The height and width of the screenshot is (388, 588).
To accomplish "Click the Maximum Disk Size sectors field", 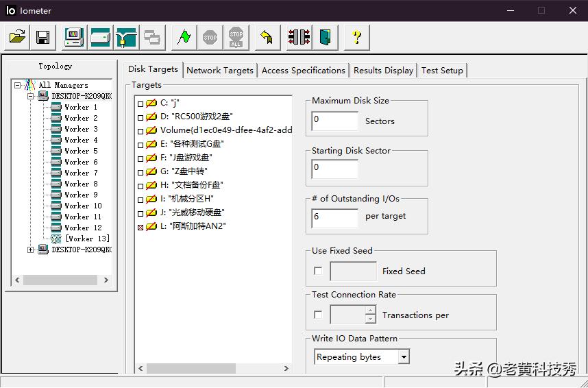I will 335,121.
